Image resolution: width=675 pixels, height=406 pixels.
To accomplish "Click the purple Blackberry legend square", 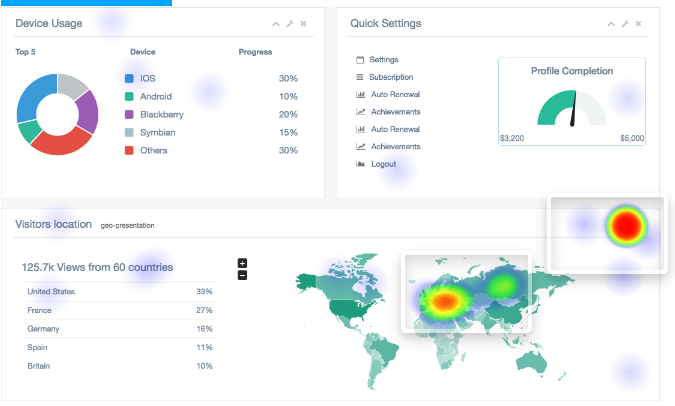I will coord(129,115).
